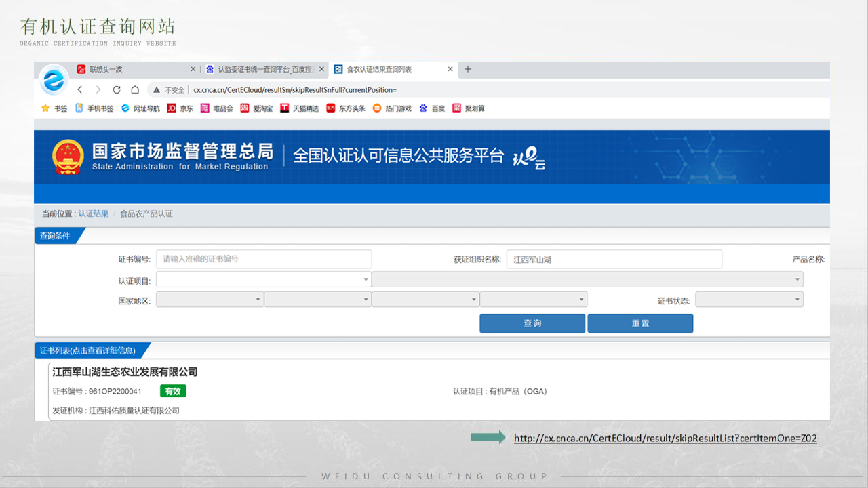Click the 重置 reset button
This screenshot has width=868, height=488.
[x=640, y=323]
